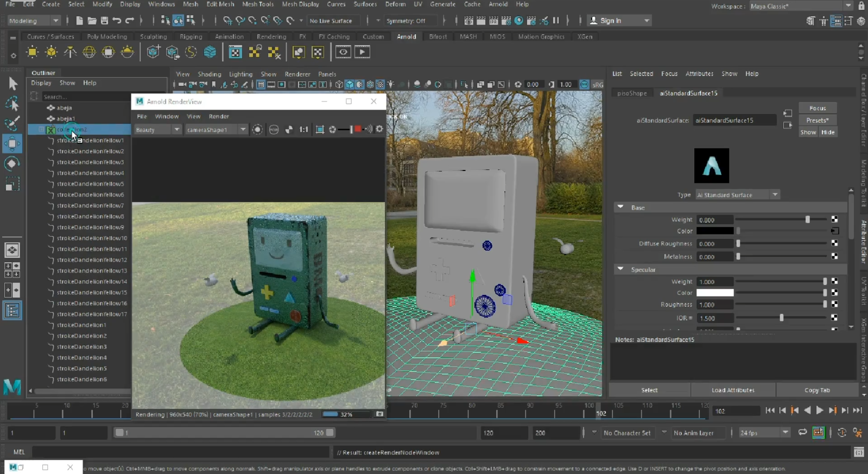Open the TX Manager from the Arnold shelf

pyautogui.click(x=235, y=52)
